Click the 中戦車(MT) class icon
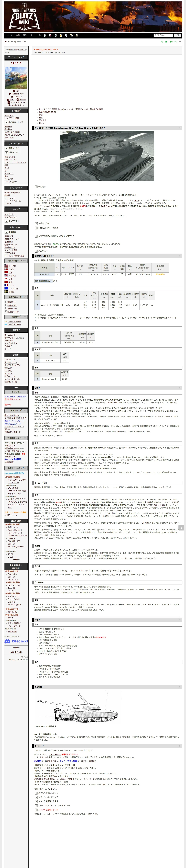Image resolution: width=186 pixels, height=868 pixels. 6,305
